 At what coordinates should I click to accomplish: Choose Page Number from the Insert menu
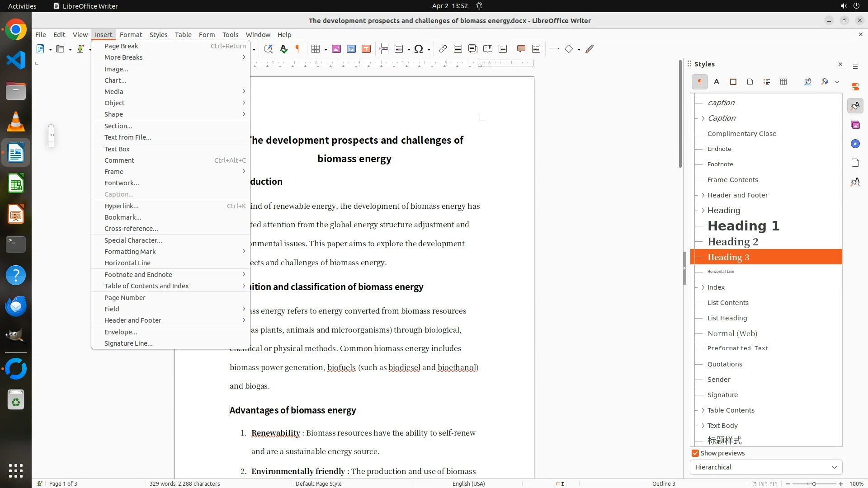point(125,298)
